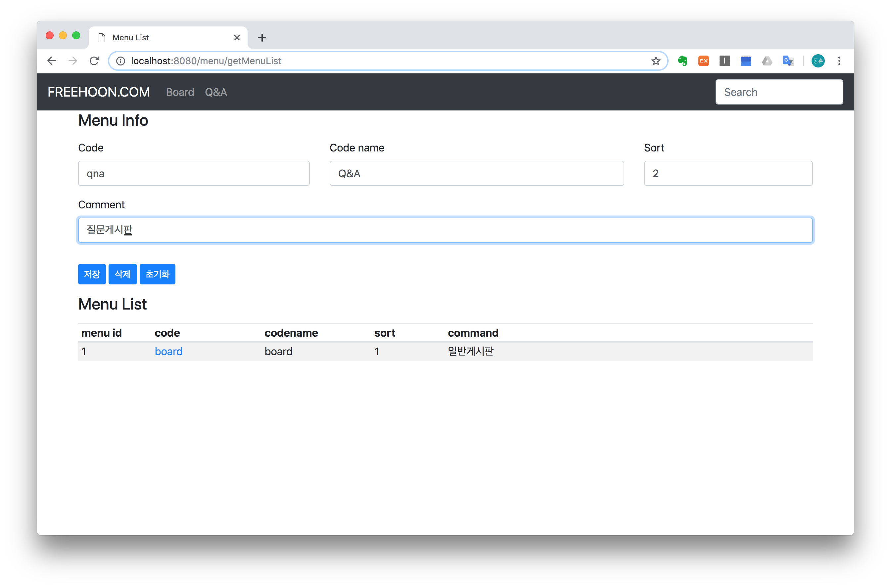Click into the Code name field
This screenshot has height=588, width=891.
point(476,173)
